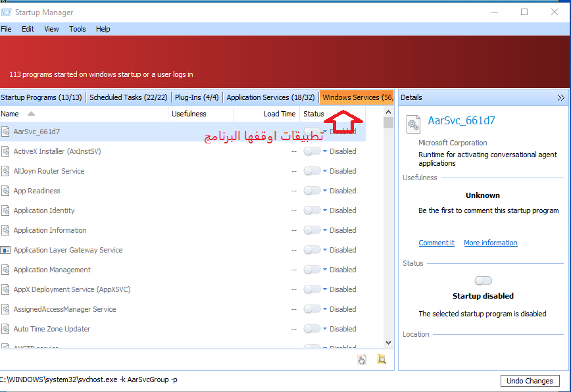Image resolution: width=571 pixels, height=392 pixels.
Task: Toggle the Auto Time Zone Updater switch
Action: click(x=312, y=329)
